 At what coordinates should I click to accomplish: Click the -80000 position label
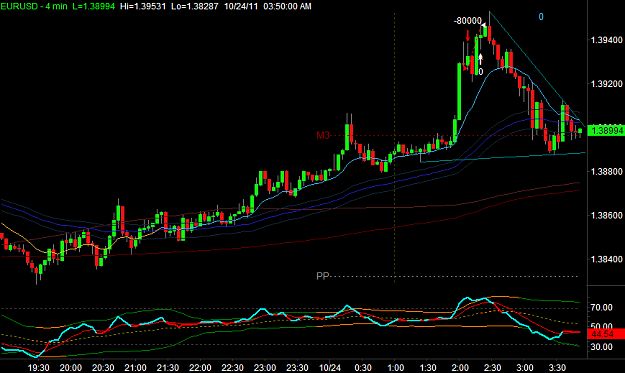pos(467,21)
